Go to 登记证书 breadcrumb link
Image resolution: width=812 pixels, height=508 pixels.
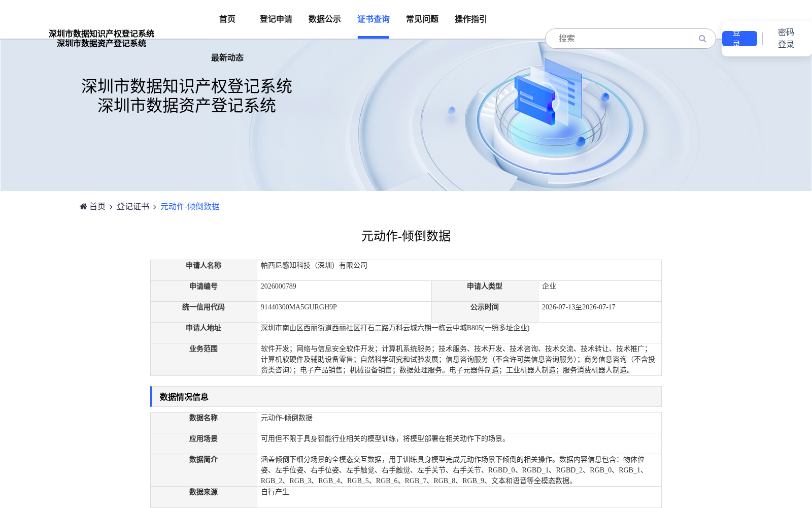(x=133, y=206)
